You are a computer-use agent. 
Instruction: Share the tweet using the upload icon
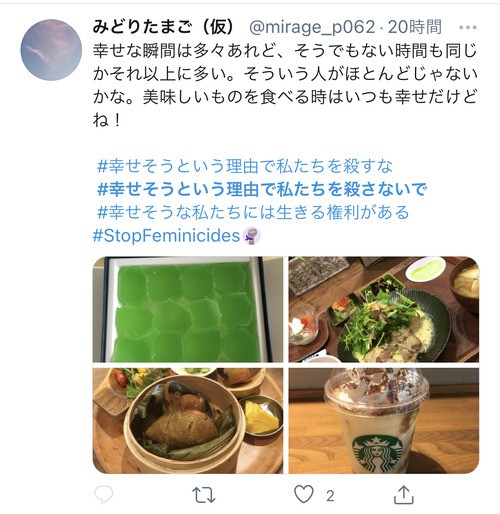404,495
